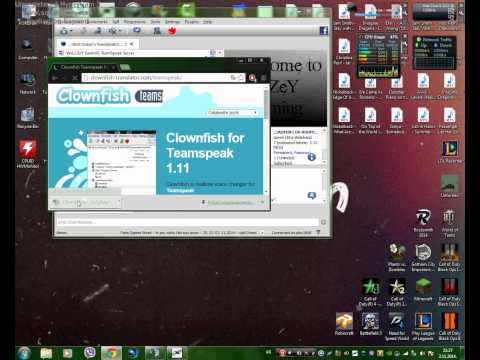Click the Chrome icon on the taskbar
The width and height of the screenshot is (480, 360).
[111, 353]
